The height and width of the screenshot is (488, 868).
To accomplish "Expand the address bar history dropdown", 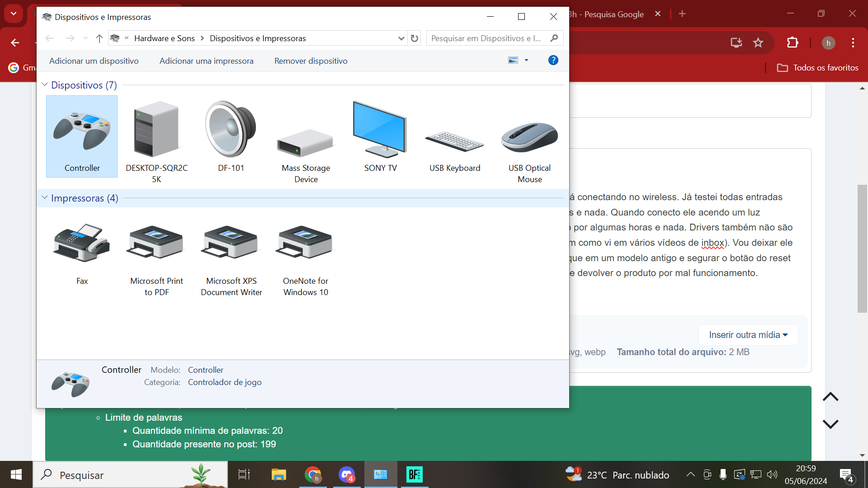I will point(401,38).
